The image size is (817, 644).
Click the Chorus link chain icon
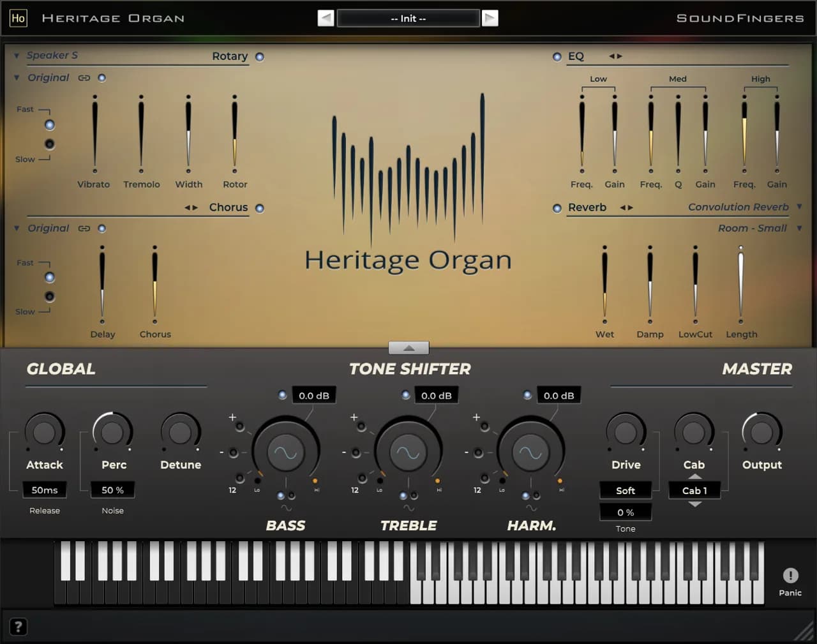[x=84, y=228]
